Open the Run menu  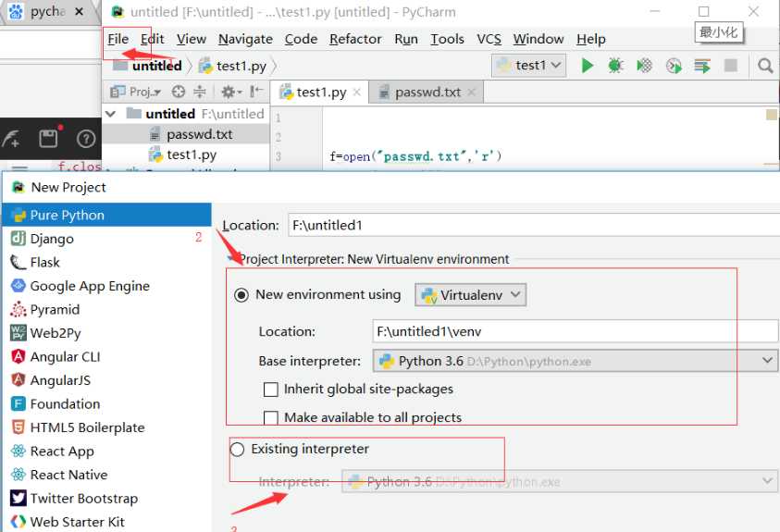406,39
